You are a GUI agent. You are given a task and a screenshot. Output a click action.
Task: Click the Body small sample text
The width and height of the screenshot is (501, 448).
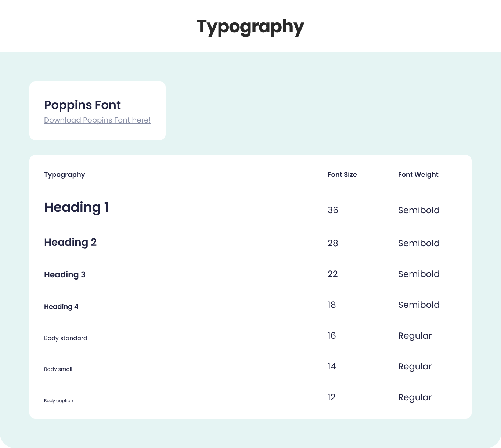coord(58,369)
